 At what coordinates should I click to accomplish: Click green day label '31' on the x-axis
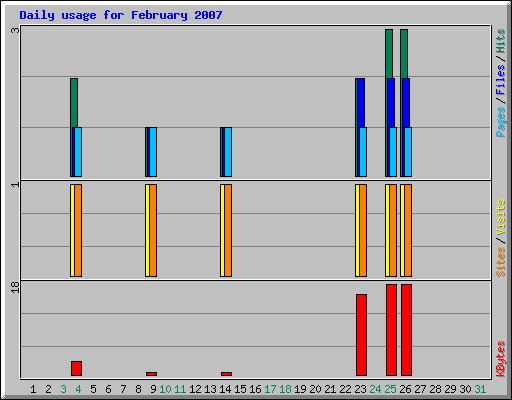(x=480, y=389)
